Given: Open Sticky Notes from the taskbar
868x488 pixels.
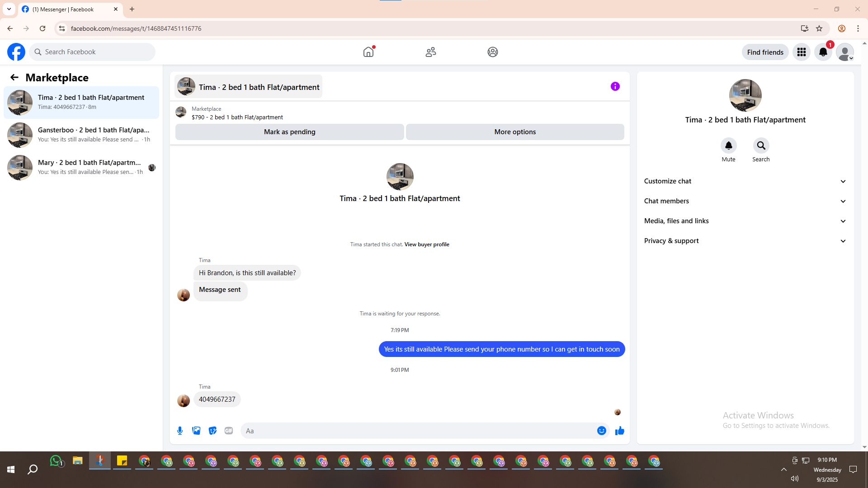Looking at the screenshot, I should tap(122, 461).
